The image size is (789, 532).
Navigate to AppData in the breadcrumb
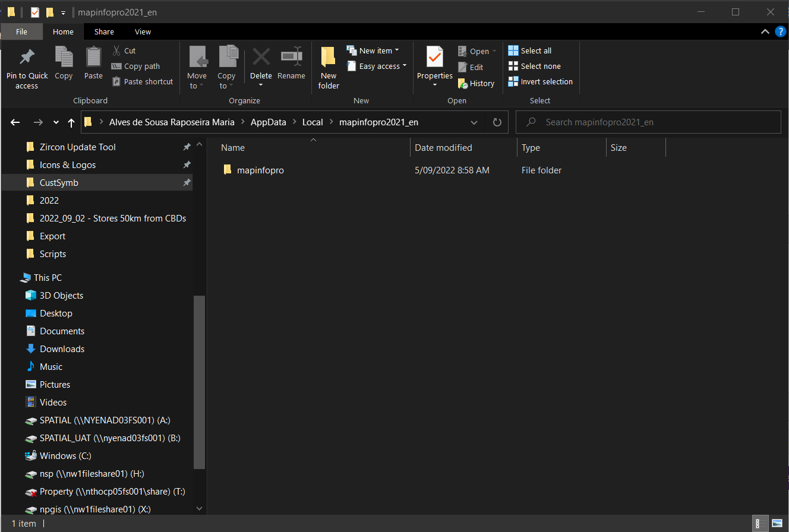tap(269, 122)
